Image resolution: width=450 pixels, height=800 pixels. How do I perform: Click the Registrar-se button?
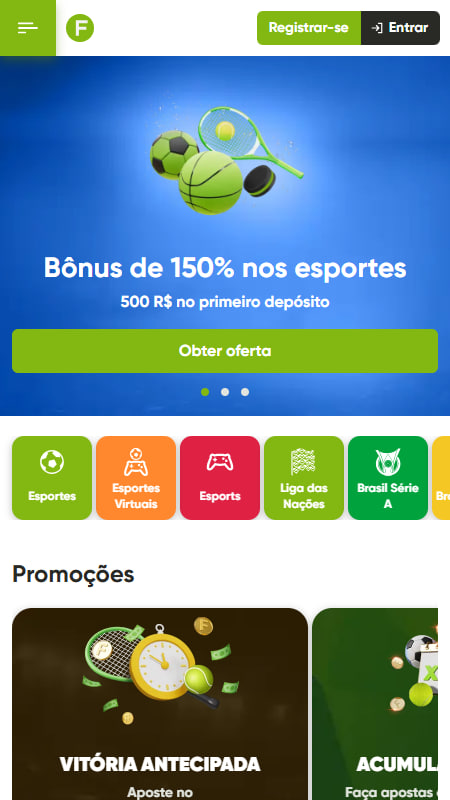pyautogui.click(x=309, y=28)
